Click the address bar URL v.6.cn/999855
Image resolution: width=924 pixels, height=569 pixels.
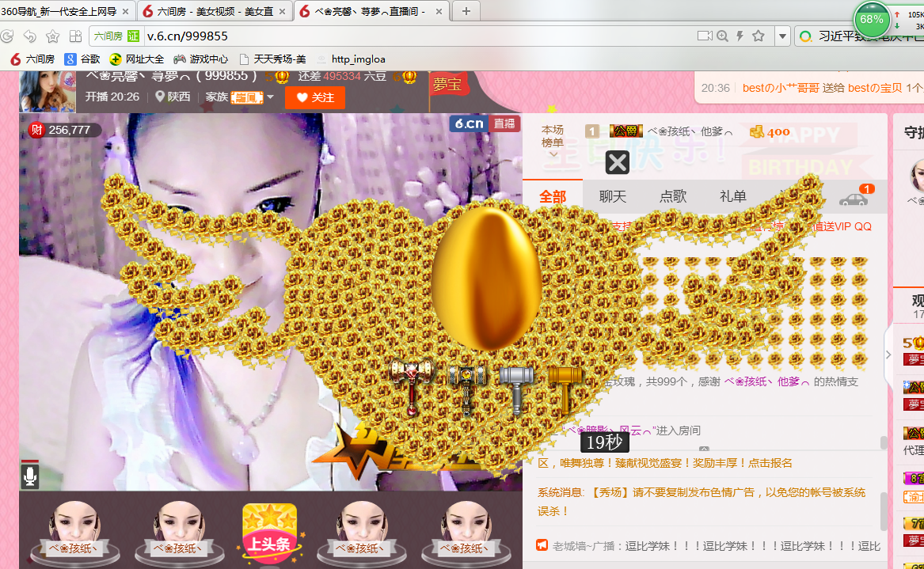[188, 36]
